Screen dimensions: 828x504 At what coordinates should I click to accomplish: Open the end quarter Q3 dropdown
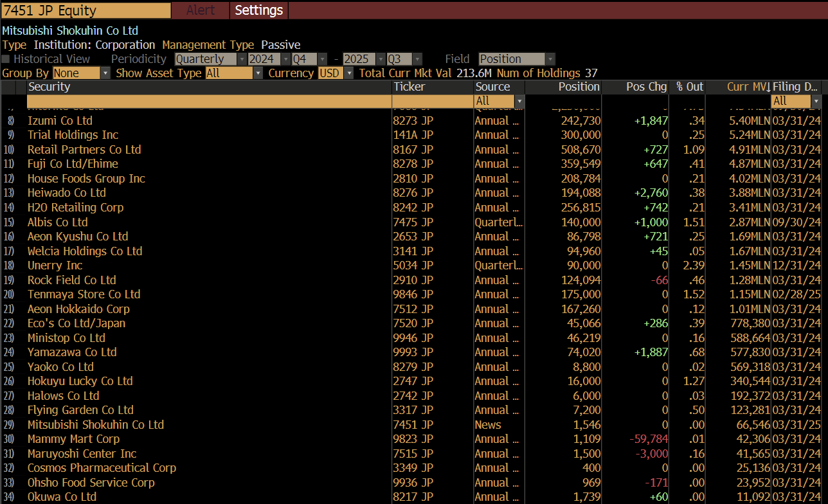pyautogui.click(x=404, y=59)
